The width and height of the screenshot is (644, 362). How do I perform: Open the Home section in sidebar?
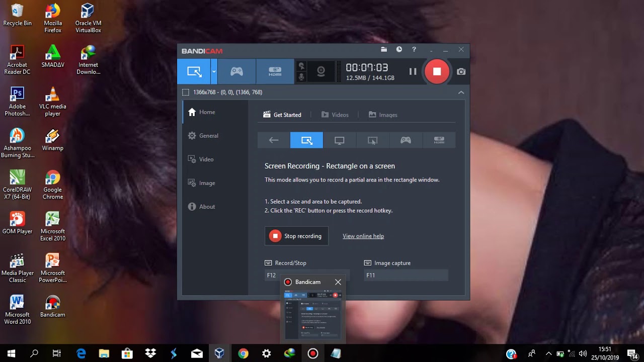point(215,112)
